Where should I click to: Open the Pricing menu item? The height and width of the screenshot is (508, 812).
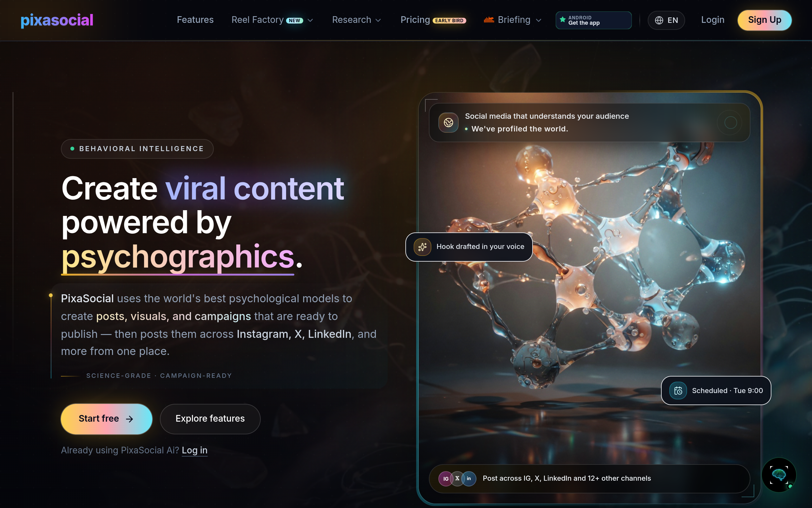[x=415, y=20]
